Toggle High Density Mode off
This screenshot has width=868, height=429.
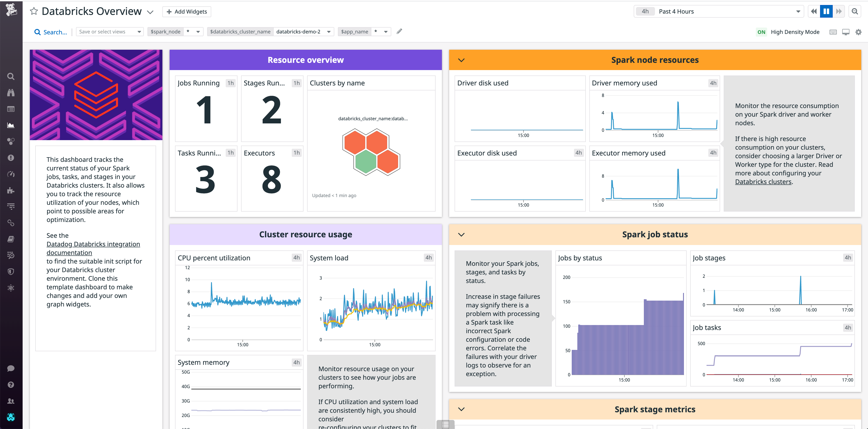coord(761,32)
